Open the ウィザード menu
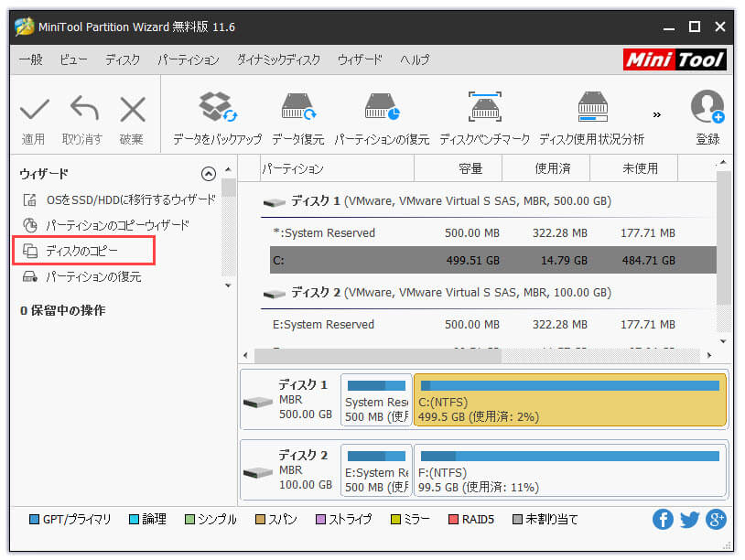This screenshot has width=745, height=560. pos(358,59)
